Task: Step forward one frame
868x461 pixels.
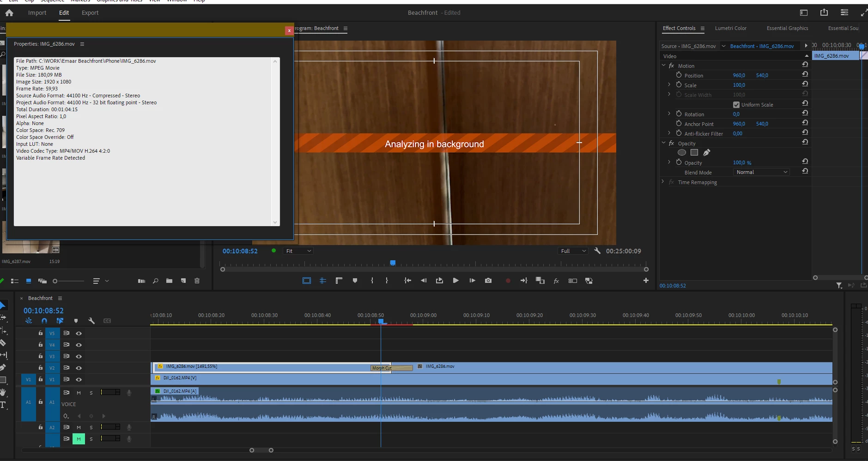Action: [x=472, y=281]
